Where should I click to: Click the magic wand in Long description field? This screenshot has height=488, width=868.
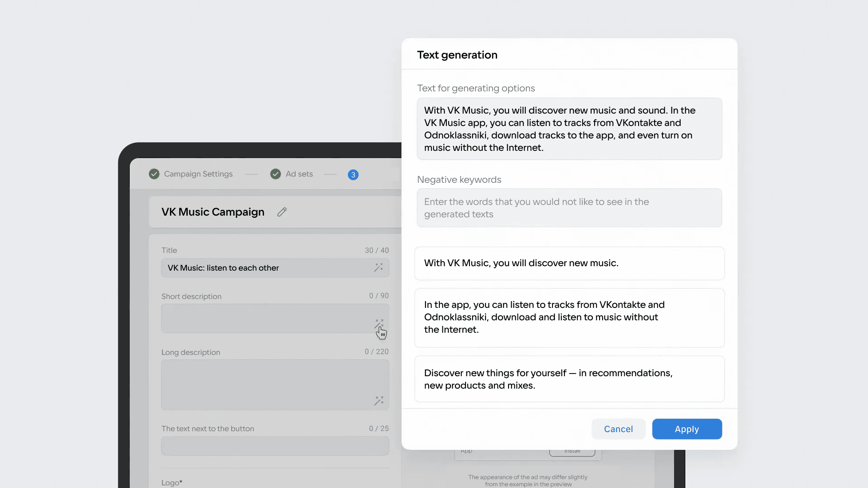click(x=379, y=401)
